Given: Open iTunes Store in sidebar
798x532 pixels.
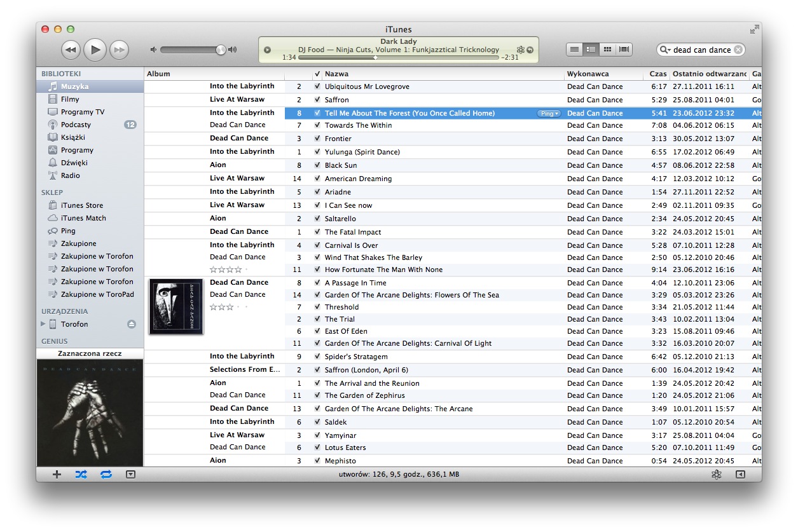Looking at the screenshot, I should (81, 205).
